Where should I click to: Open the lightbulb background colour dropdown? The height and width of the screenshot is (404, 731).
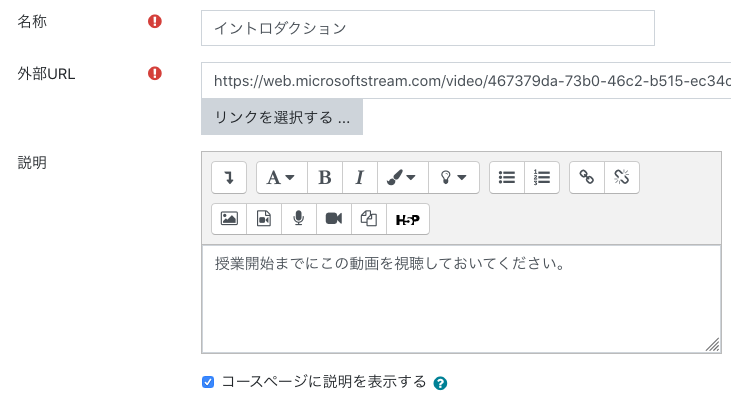click(454, 178)
